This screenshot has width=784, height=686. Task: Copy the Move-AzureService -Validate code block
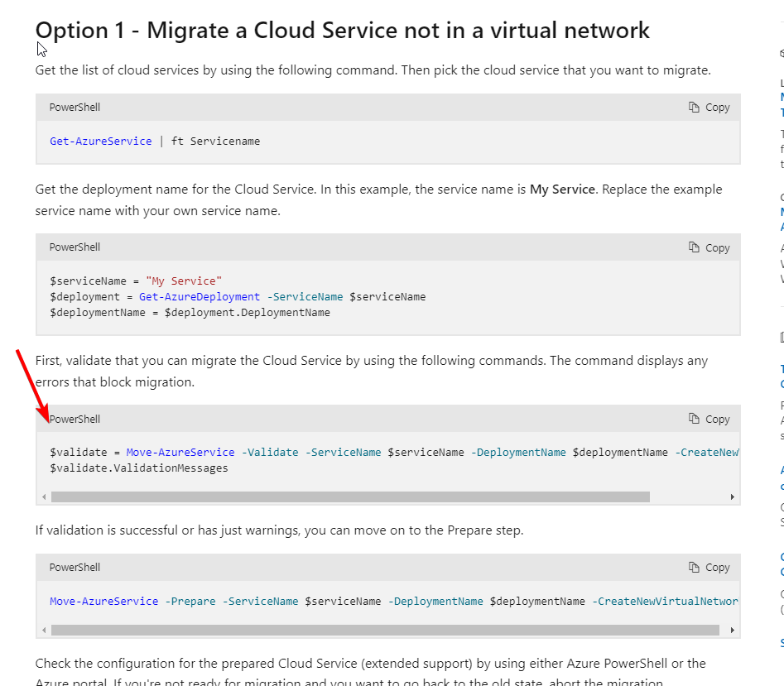click(x=709, y=420)
